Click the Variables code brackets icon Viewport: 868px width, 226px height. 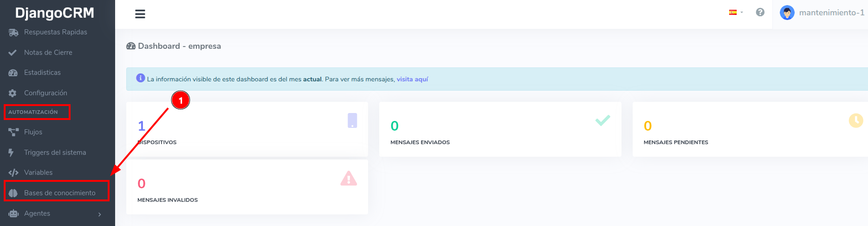click(x=13, y=173)
